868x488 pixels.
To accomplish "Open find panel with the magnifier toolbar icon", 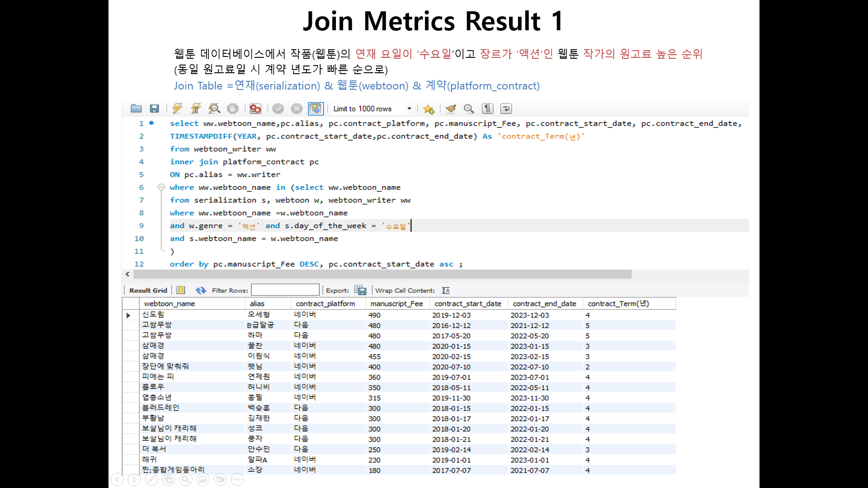I will tap(469, 108).
